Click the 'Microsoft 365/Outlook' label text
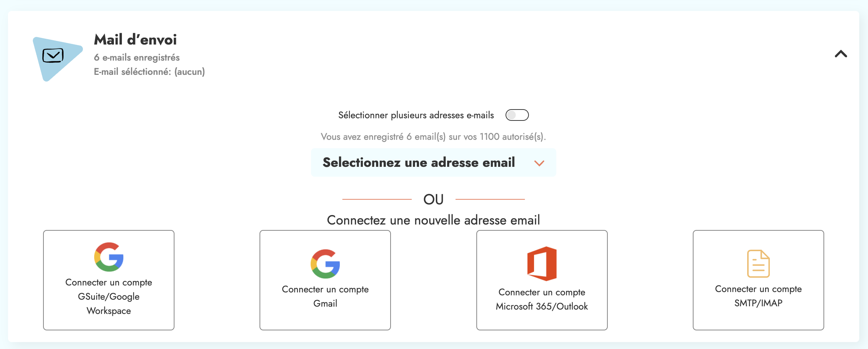 (x=542, y=306)
